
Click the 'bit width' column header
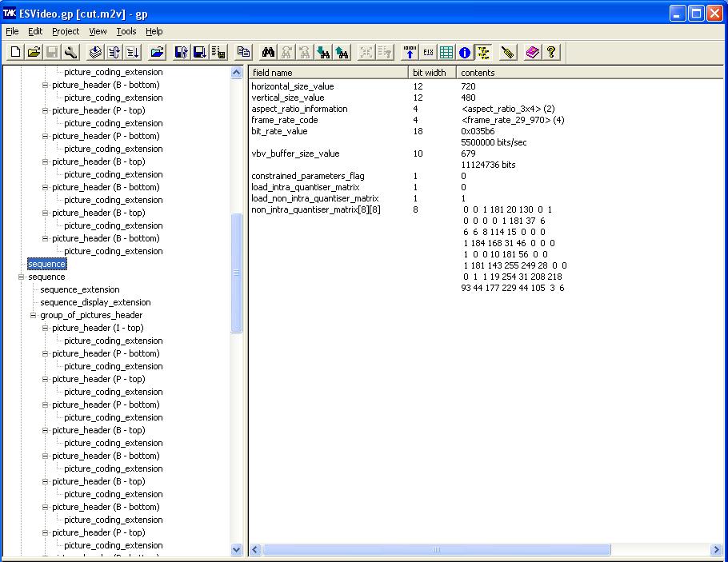[432, 73]
